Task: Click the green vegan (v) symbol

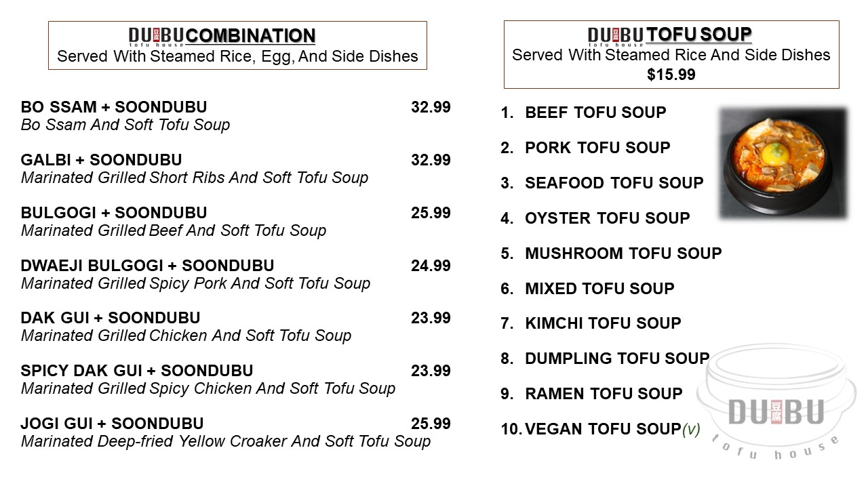Action: 691,429
